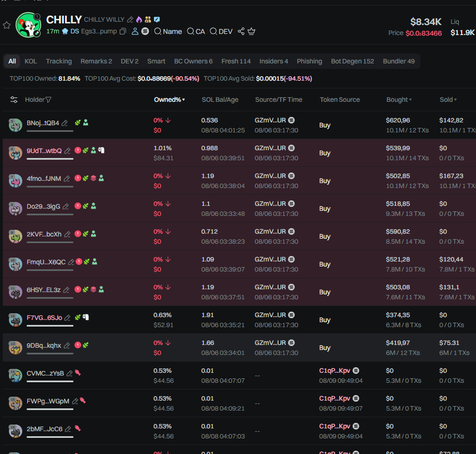Click the pink stack icon on 4fmo...fJNM
The image size is (476, 454).
click(x=93, y=178)
